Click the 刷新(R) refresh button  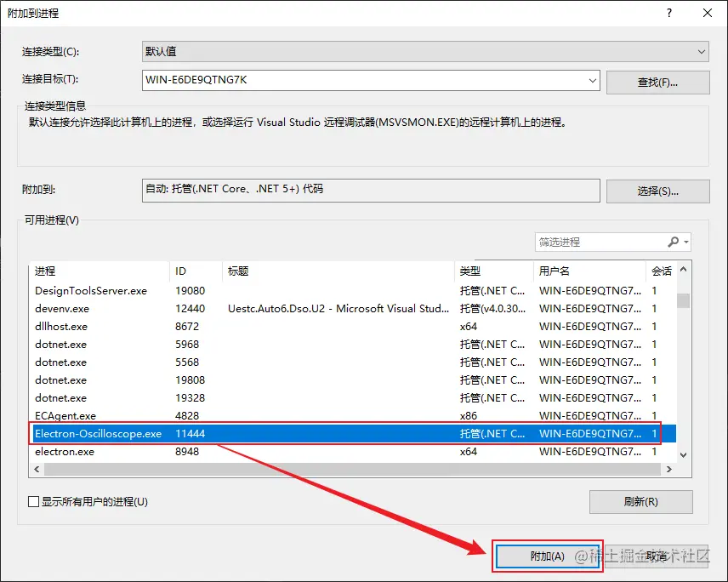pyautogui.click(x=640, y=501)
